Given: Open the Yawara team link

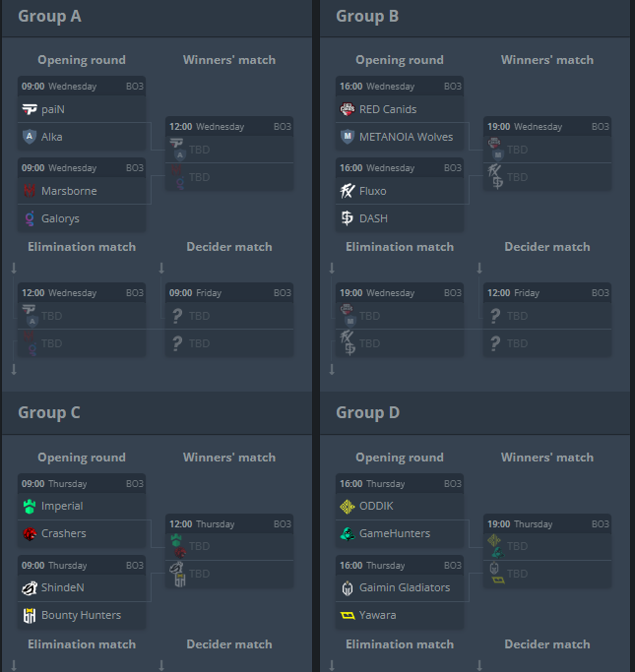Looking at the screenshot, I should click(378, 616).
